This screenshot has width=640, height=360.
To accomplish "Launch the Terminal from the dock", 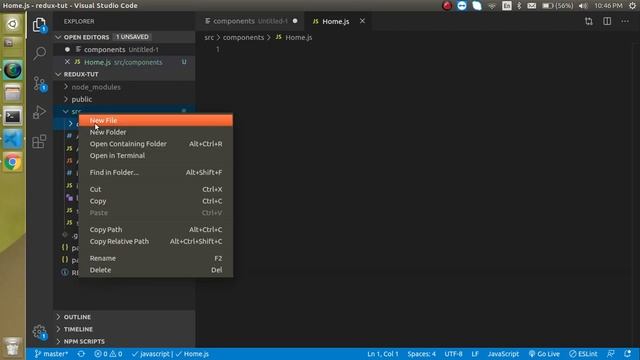I will pyautogui.click(x=12, y=116).
